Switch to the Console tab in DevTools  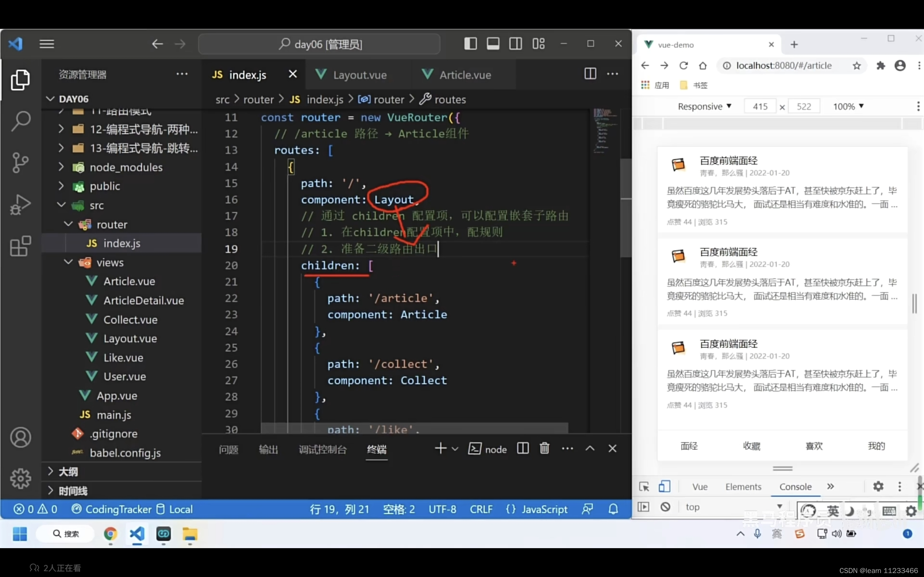pyautogui.click(x=796, y=486)
